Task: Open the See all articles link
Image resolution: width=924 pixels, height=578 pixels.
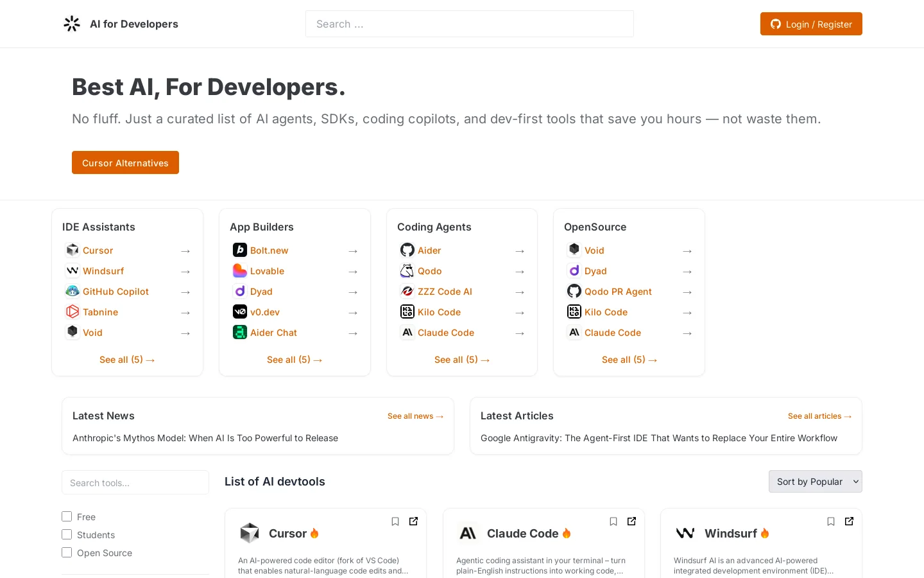Action: coord(819,416)
